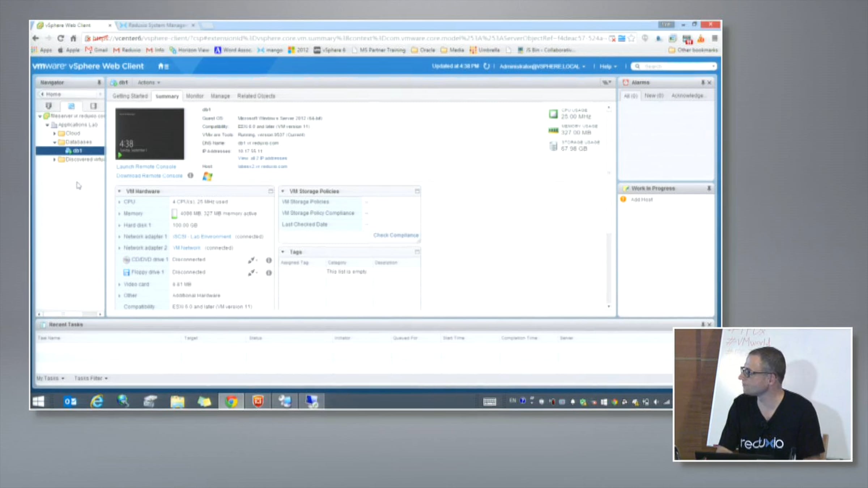The height and width of the screenshot is (488, 868).
Task: Expand the Network adapter 1 row
Action: click(119, 237)
